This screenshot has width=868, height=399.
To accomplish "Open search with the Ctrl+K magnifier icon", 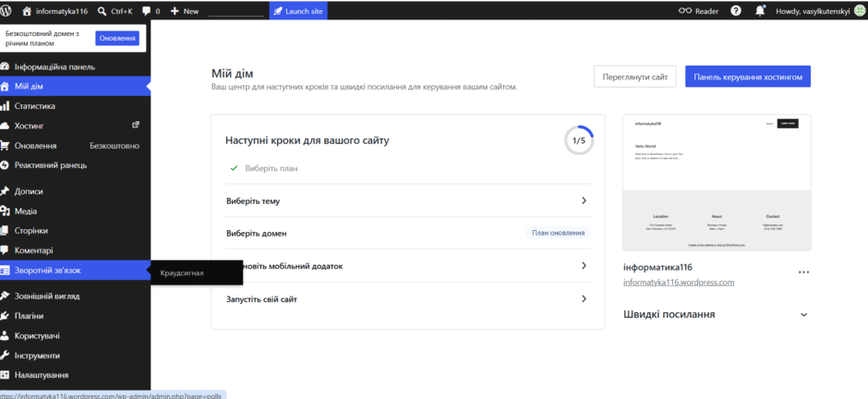I will [x=102, y=10].
